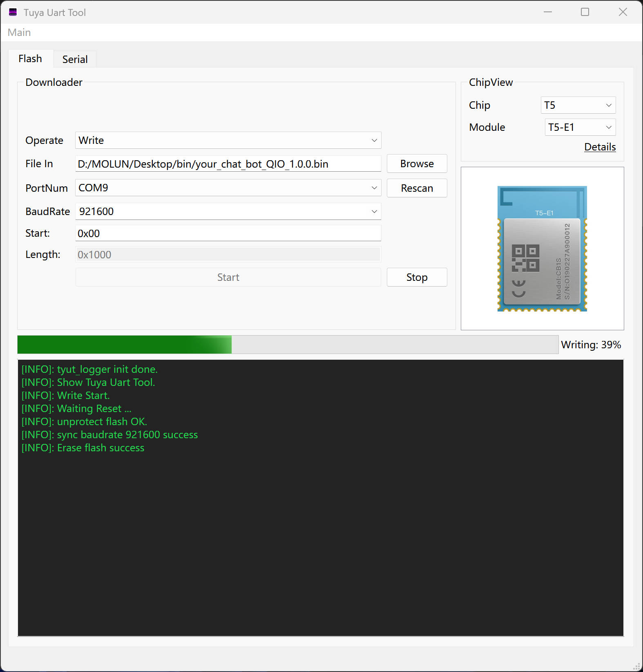Expand the Chip T5 dropdown

[578, 105]
